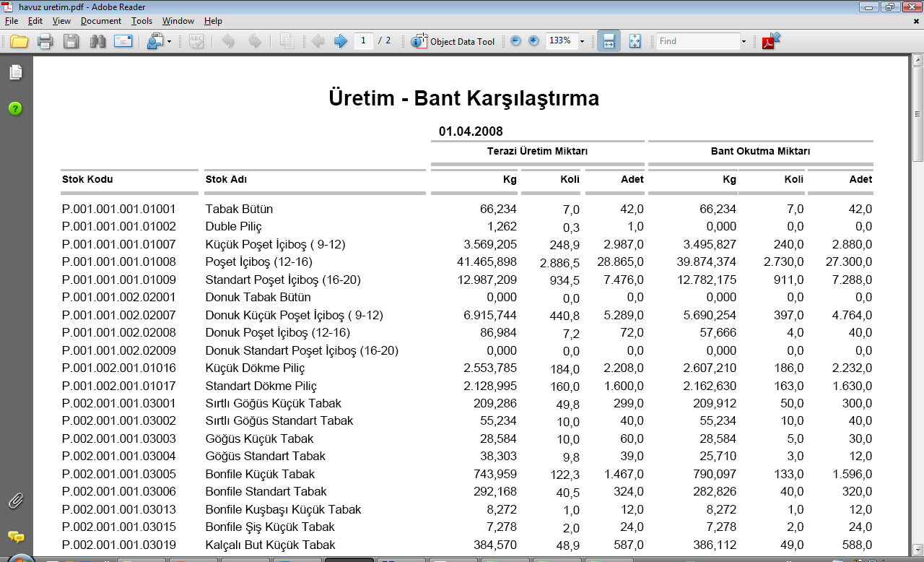The image size is (924, 562).
Task: Open the Help menu
Action: tap(213, 21)
